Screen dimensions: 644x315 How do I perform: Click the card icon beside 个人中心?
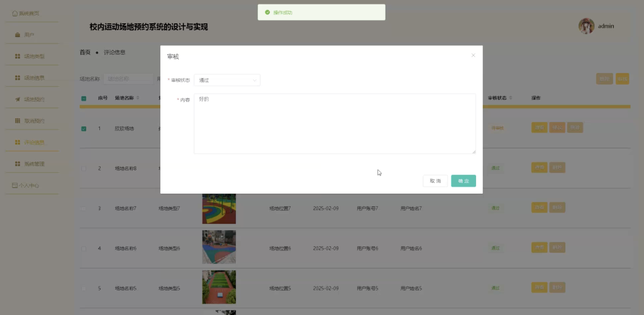click(x=15, y=185)
